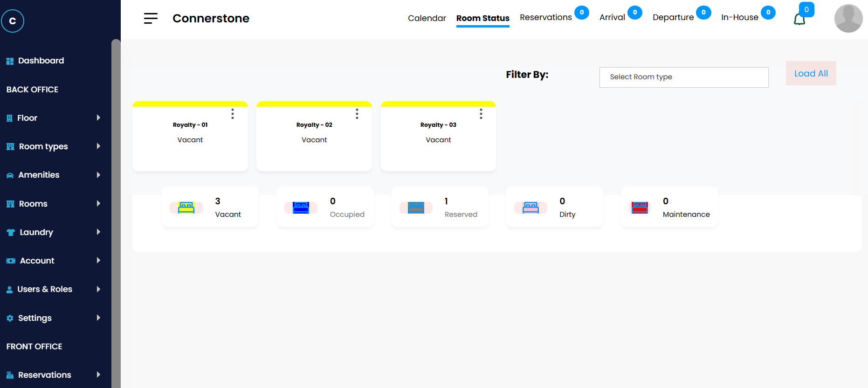Click the Load All button

tap(811, 73)
